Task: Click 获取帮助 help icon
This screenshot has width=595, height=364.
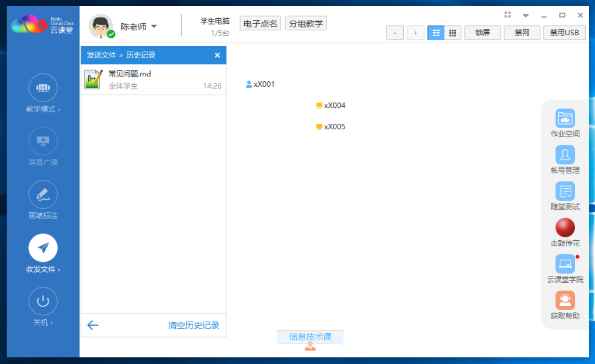Action: tap(565, 300)
